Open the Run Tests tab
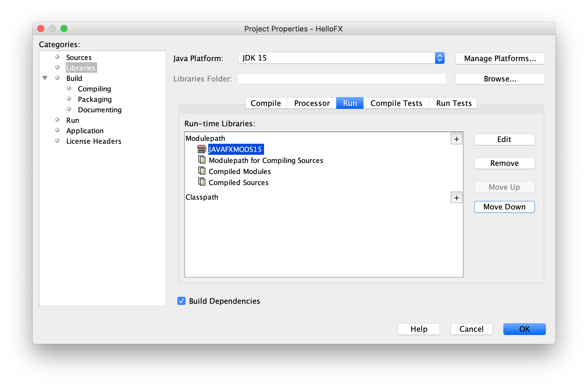This screenshot has height=387, width=588. click(454, 103)
